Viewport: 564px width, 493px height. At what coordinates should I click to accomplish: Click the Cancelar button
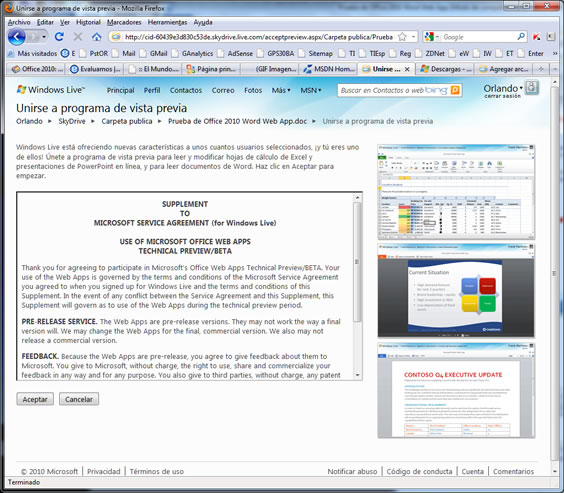point(79,399)
